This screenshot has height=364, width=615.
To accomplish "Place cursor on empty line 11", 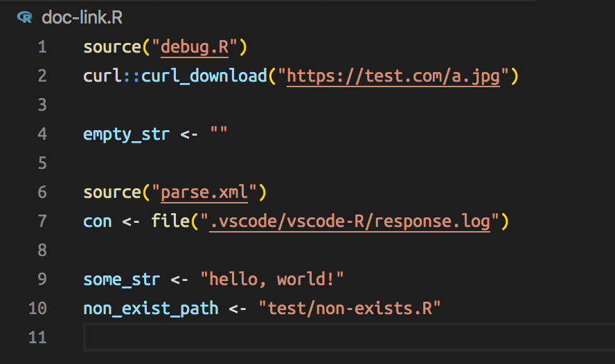I will pos(349,337).
